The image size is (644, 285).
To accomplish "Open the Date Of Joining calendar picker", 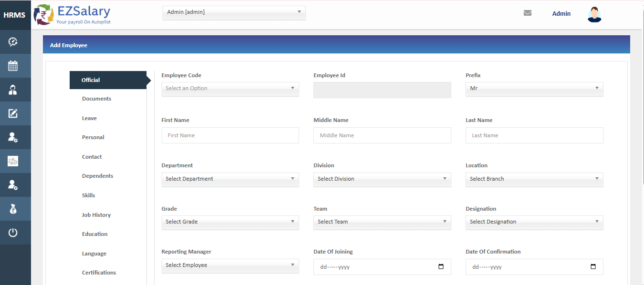I will (440, 267).
